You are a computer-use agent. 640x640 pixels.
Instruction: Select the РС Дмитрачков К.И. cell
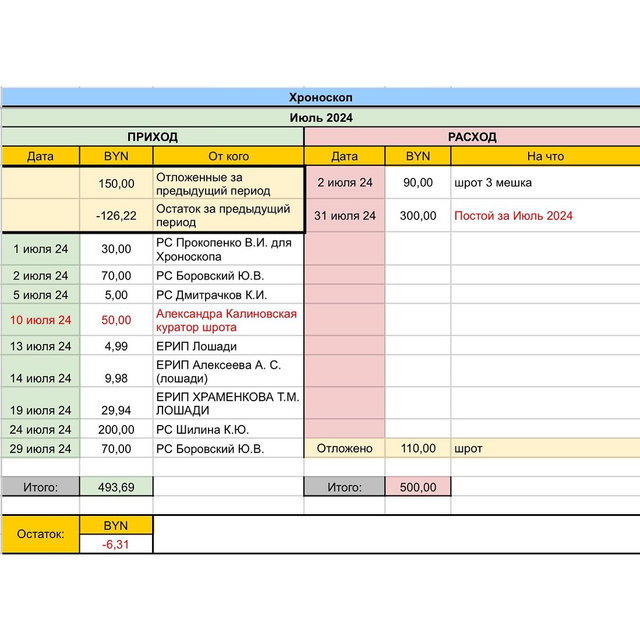click(x=228, y=295)
